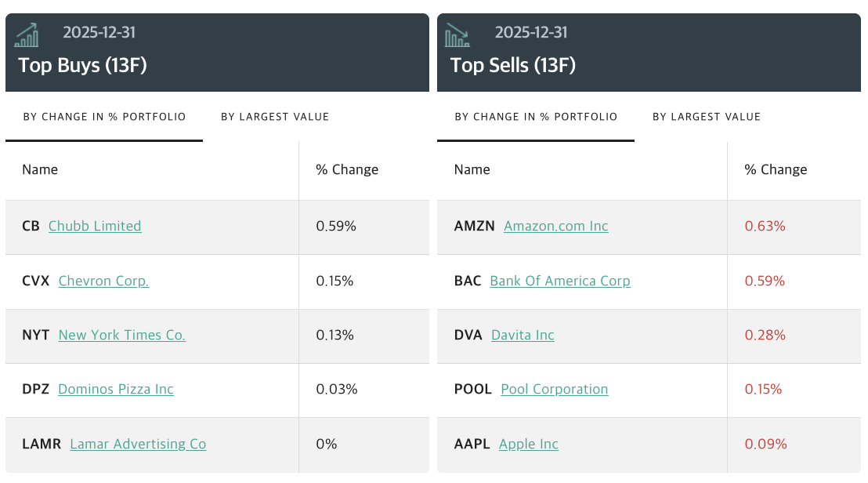Open the Davita Inc link
The image size is (868, 483).
(x=523, y=335)
